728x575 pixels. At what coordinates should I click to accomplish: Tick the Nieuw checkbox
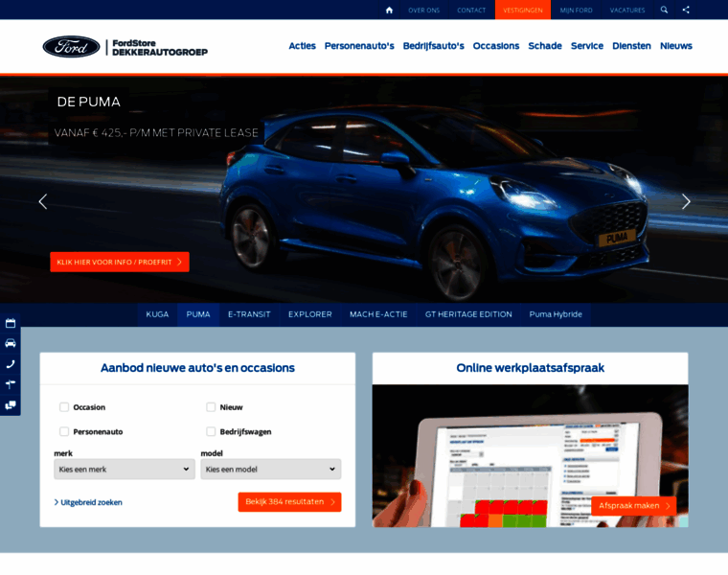click(x=211, y=407)
